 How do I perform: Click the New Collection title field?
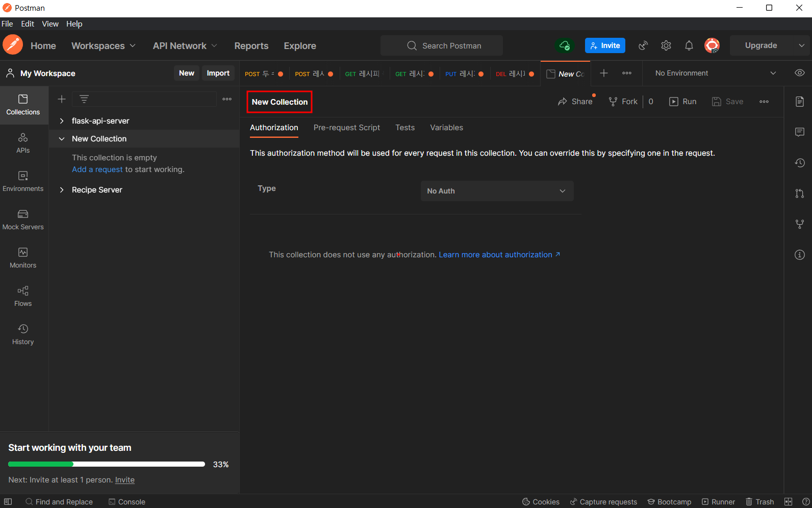point(280,102)
